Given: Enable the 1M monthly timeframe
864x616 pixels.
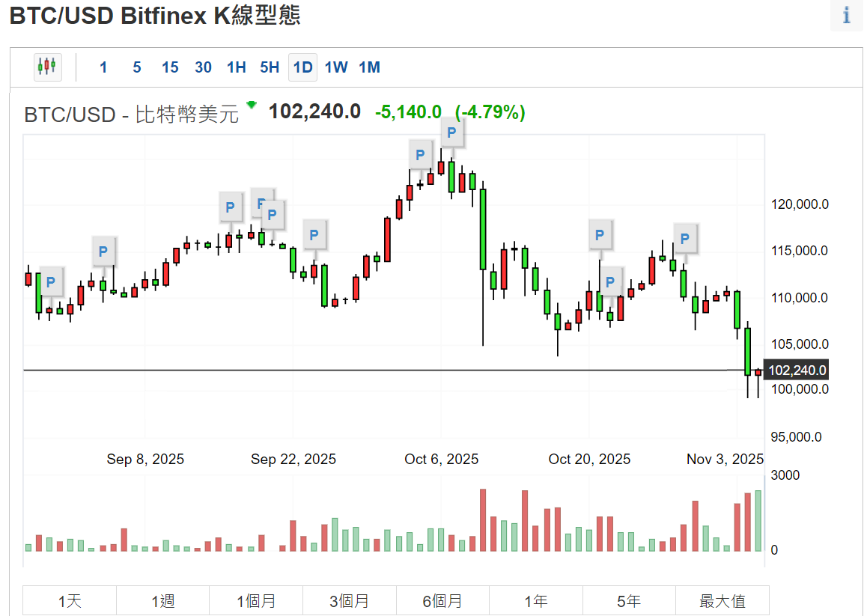Looking at the screenshot, I should 368,67.
